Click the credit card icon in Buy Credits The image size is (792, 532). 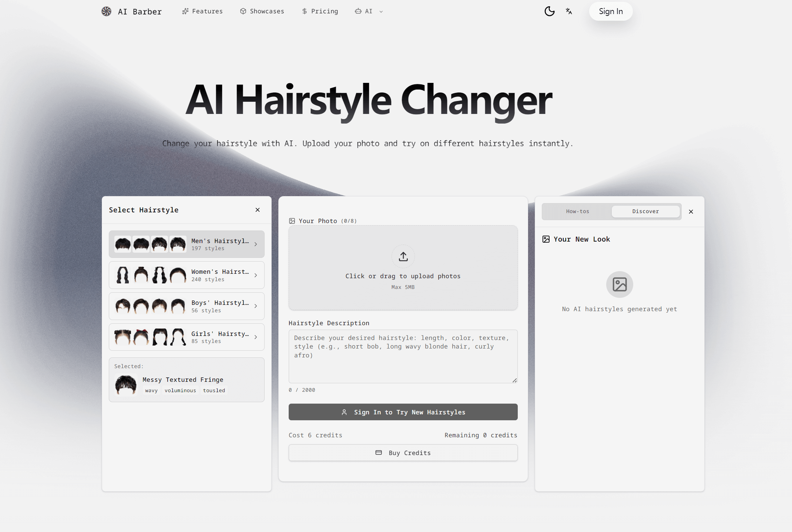click(379, 453)
